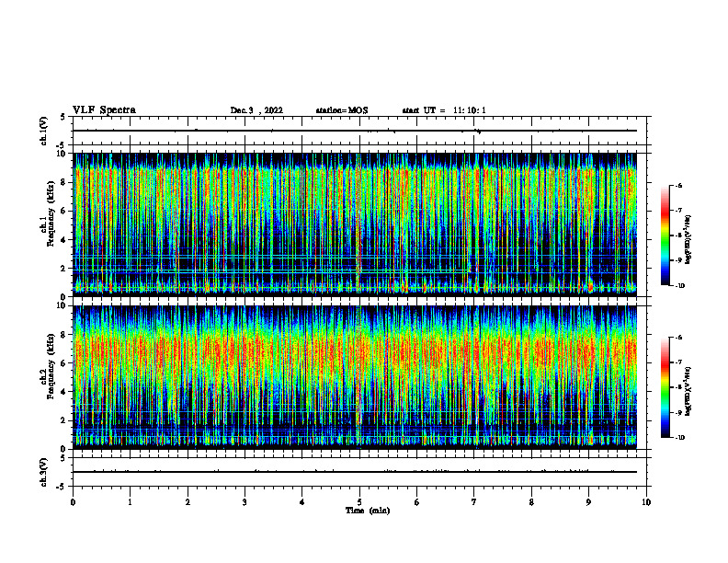Click the "ch.1(V)" waveform axis label
The height and width of the screenshot is (563, 728).
[43, 131]
